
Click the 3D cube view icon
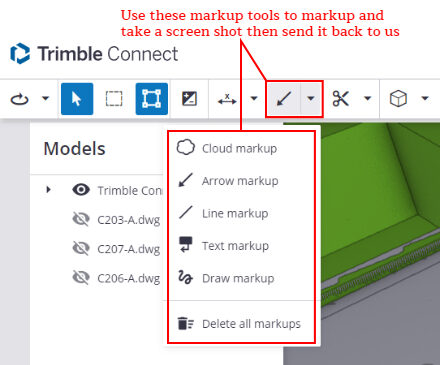click(x=398, y=99)
